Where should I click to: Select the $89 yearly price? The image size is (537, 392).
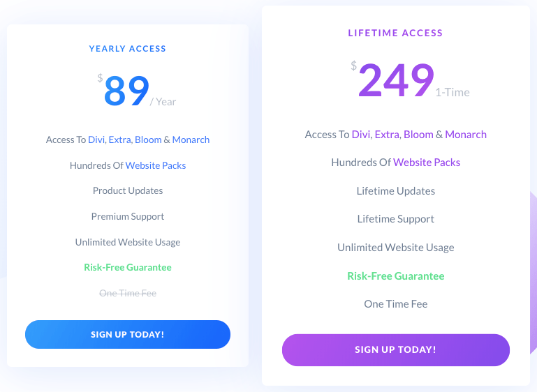127,91
